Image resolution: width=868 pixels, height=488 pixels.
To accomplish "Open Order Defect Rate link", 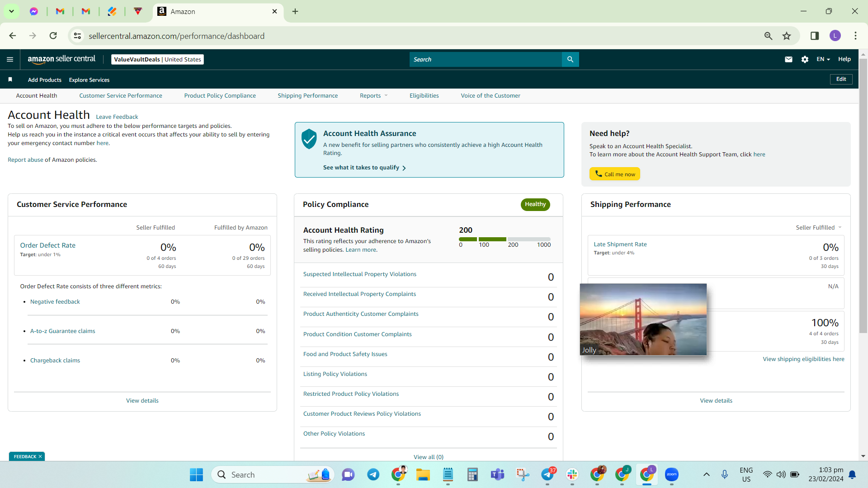I will tap(48, 245).
